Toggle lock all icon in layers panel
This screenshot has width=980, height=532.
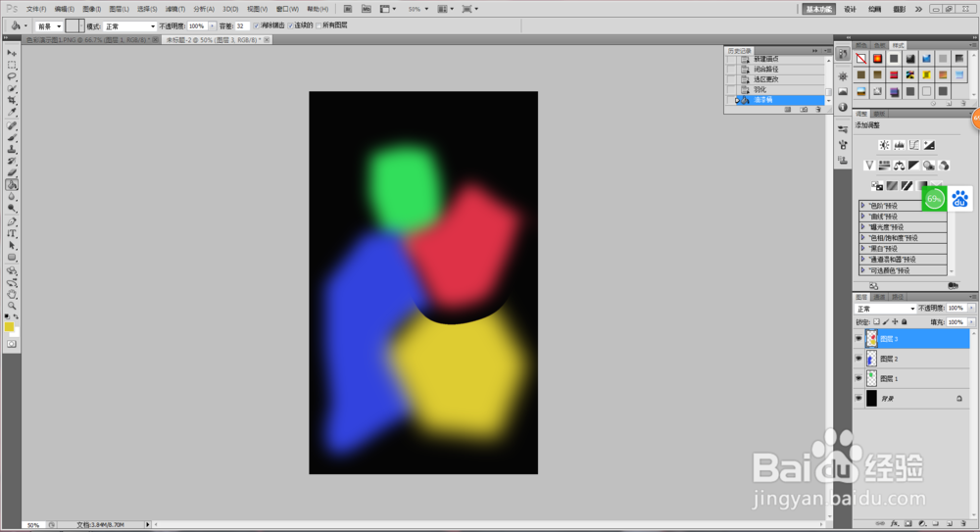[x=904, y=322]
